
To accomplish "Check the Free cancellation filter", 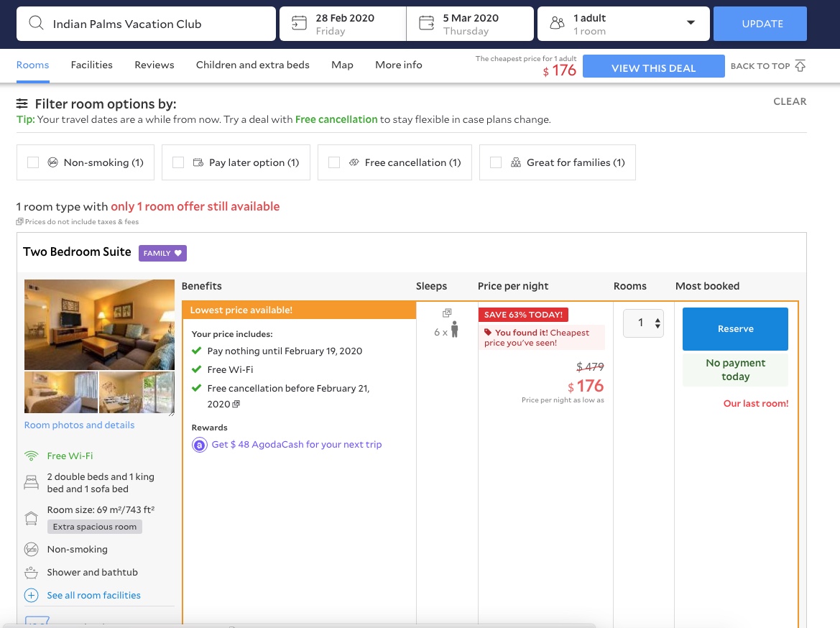I will click(x=334, y=162).
